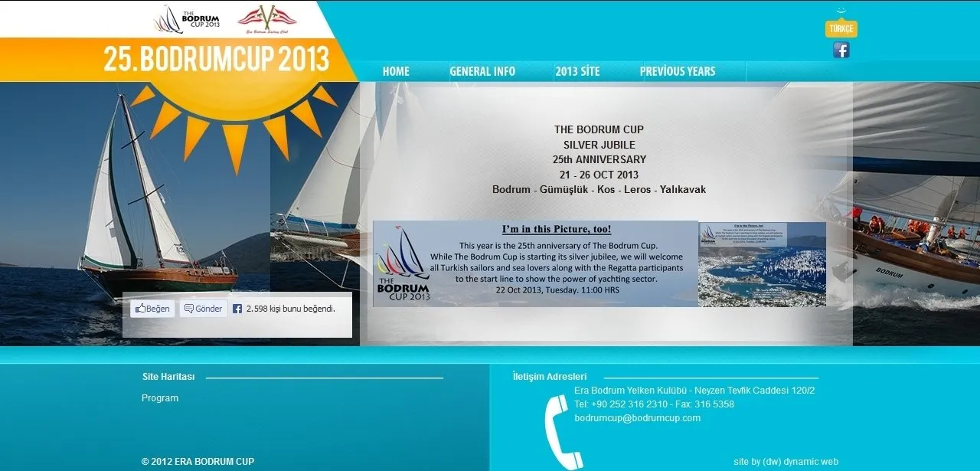Screen dimensions: 980x471
Task: Click the aerial harbor photo thumbnail
Action: 763,264
